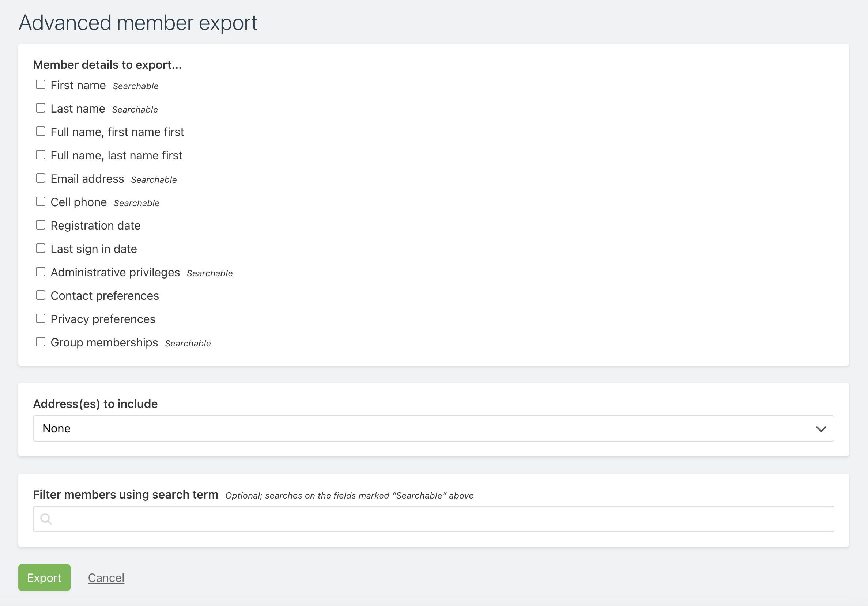Click the green Export button
868x606 pixels.
[44, 577]
